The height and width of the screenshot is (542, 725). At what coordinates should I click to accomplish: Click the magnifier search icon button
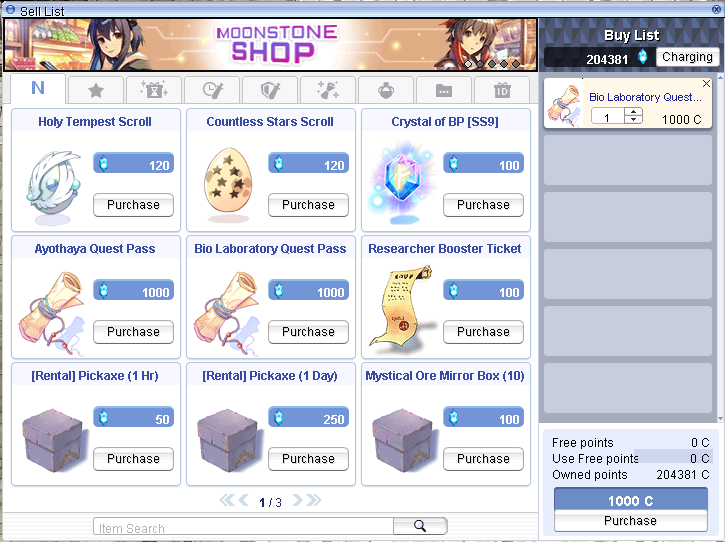click(x=420, y=526)
